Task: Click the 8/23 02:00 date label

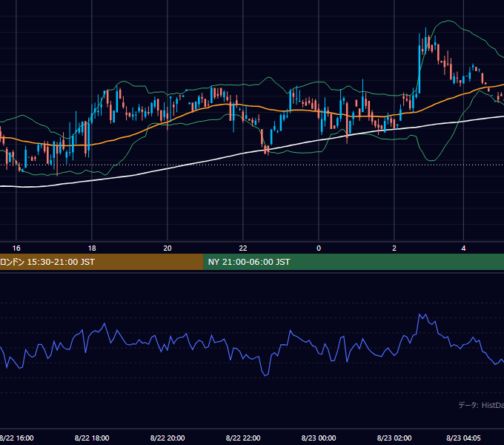Action: click(394, 438)
